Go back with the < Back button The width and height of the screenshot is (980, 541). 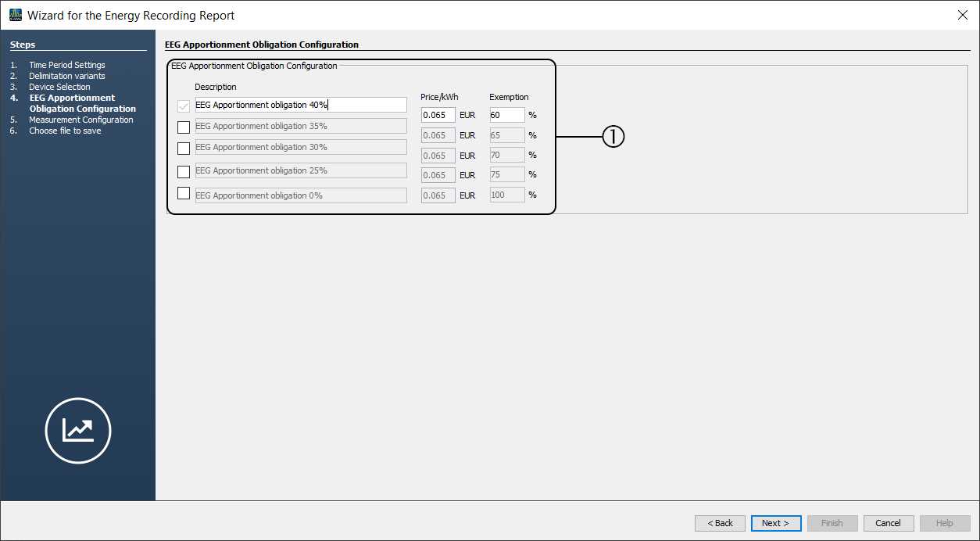click(x=720, y=523)
